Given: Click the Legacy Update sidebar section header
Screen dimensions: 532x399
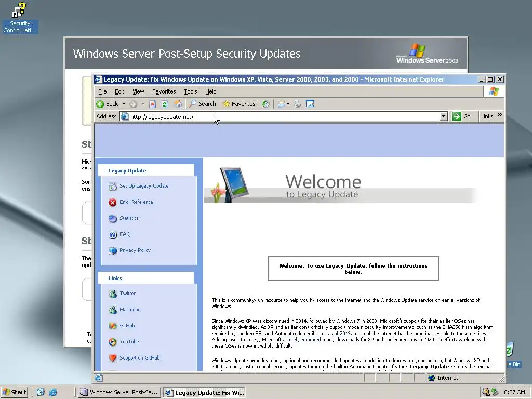Looking at the screenshot, I should pos(146,170).
